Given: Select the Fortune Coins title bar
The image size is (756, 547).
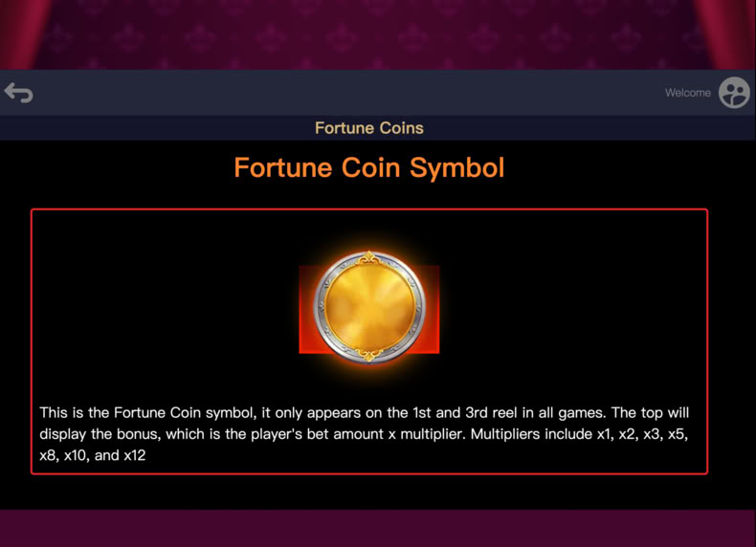Looking at the screenshot, I should pyautogui.click(x=378, y=128).
